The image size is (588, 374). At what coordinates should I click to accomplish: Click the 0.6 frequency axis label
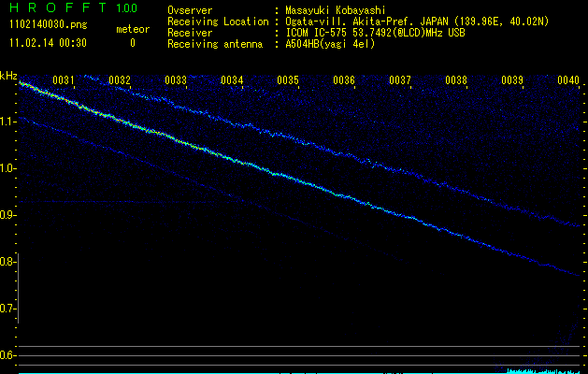pos(7,355)
